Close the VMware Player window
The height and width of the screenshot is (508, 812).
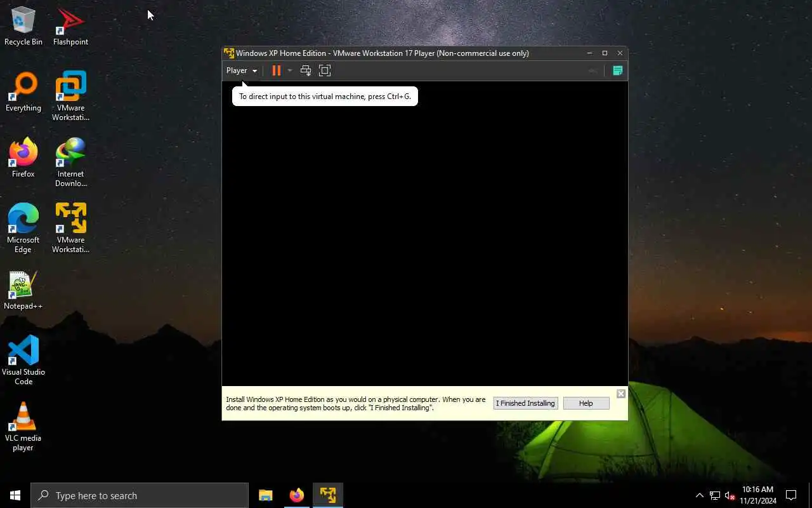coord(620,53)
